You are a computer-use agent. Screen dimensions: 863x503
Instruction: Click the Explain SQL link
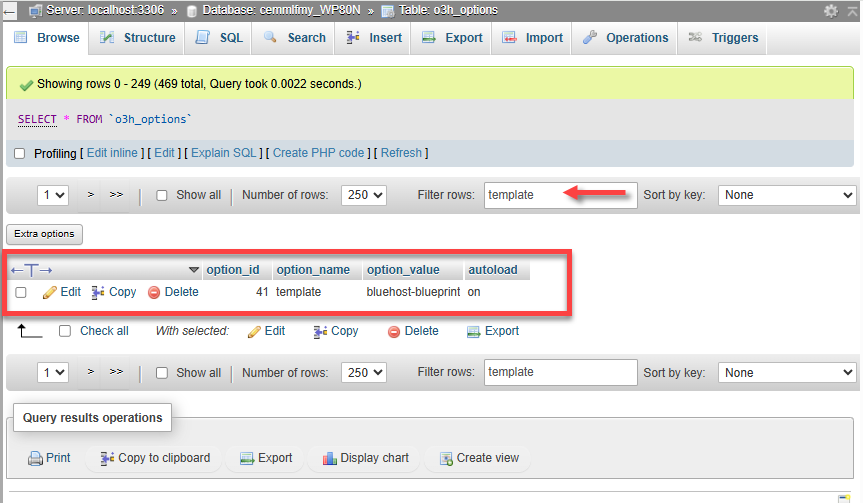pos(223,153)
